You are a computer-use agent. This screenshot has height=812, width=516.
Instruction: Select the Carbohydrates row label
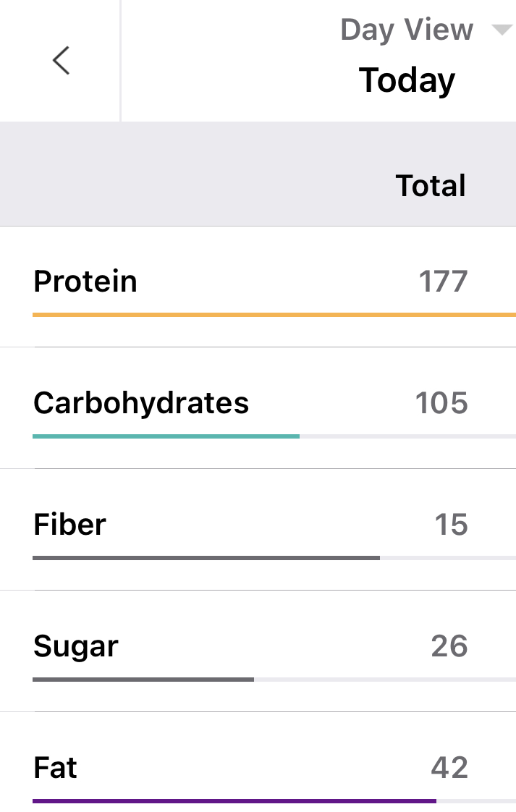[141, 402]
